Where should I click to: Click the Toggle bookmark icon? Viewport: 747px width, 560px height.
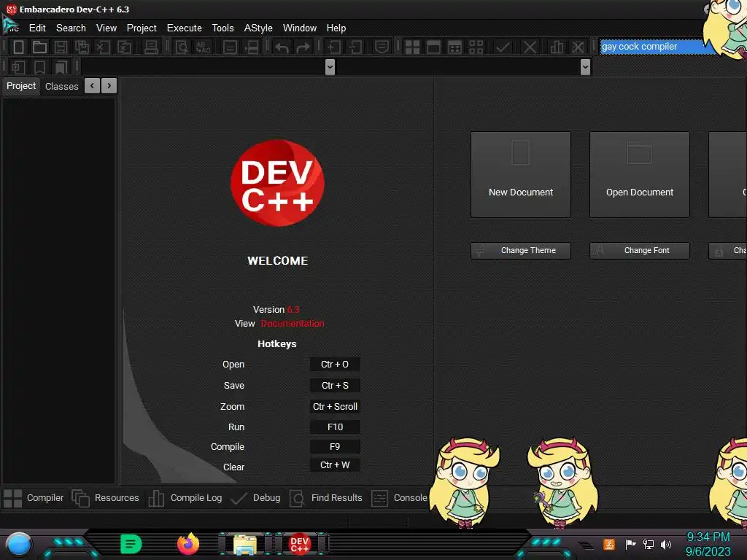(x=39, y=67)
